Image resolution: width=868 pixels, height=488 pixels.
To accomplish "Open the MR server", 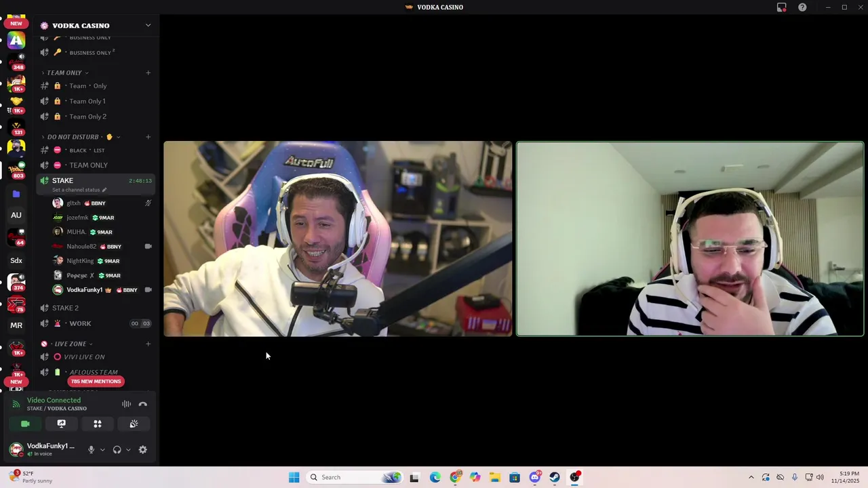I will click(x=16, y=325).
